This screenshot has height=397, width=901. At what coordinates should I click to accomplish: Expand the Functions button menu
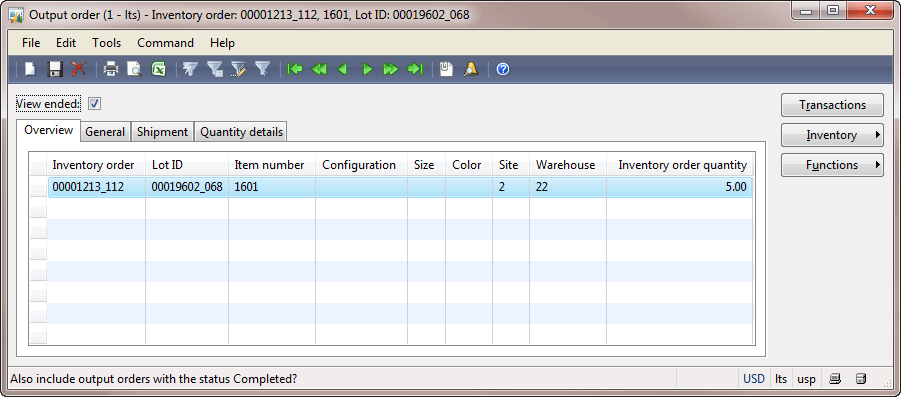pos(832,165)
